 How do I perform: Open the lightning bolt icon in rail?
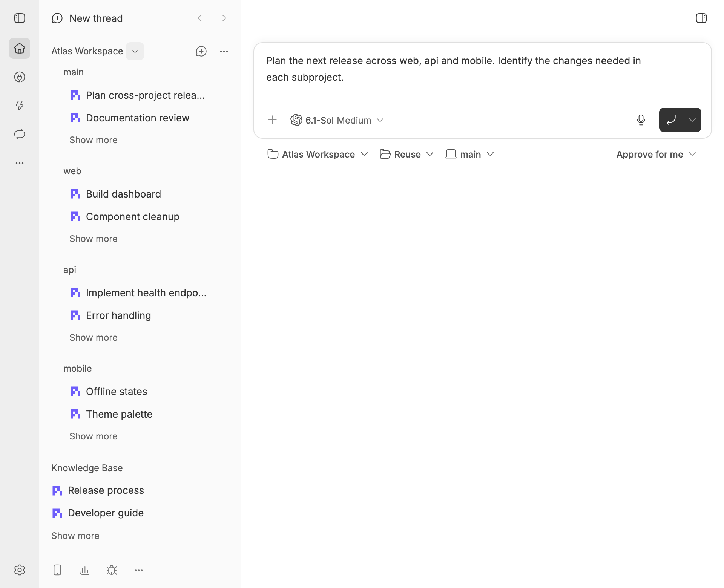click(x=20, y=106)
